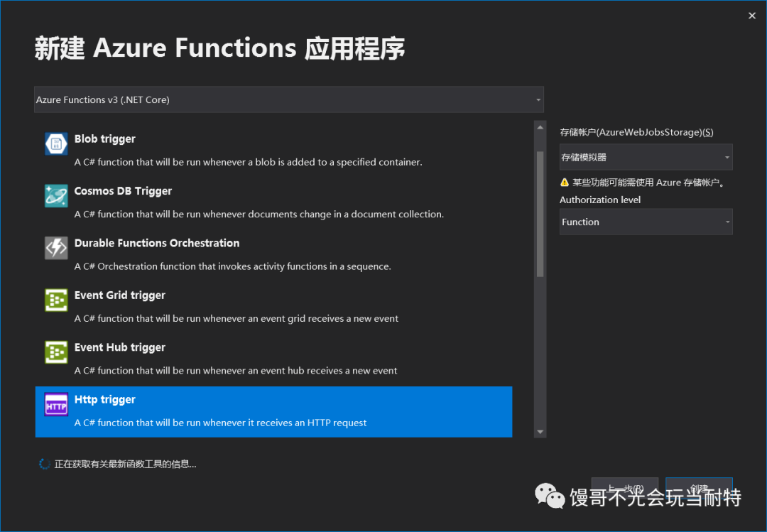Select the Event Hub trigger icon
The image size is (767, 532).
click(56, 352)
